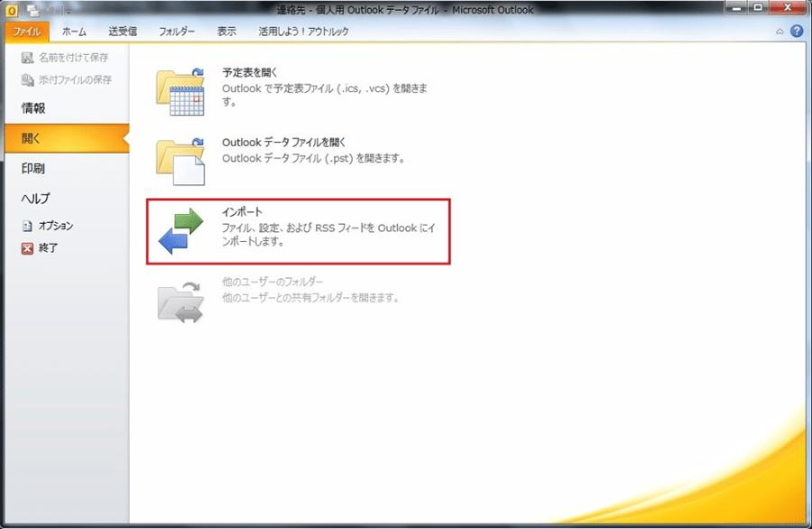Open the ヘルプ section

[35, 199]
